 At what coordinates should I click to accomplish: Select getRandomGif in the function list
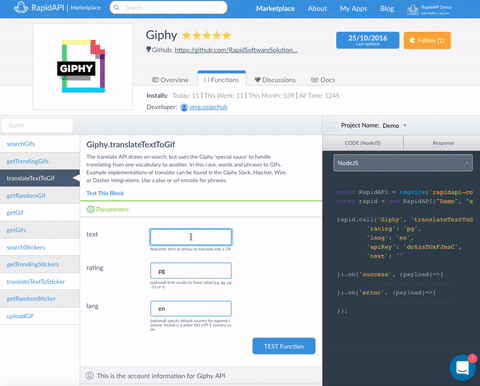pos(40,196)
